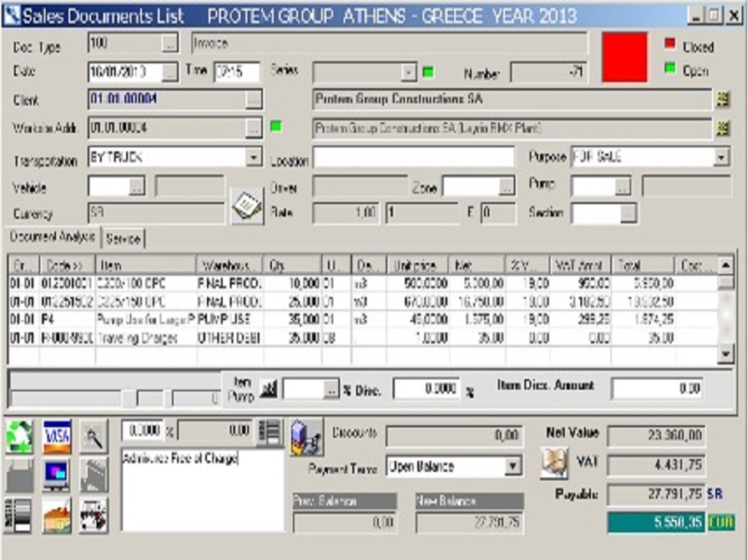Click the date field showing 10/01/2013
Viewport: 747px width, 560px height.
point(125,72)
